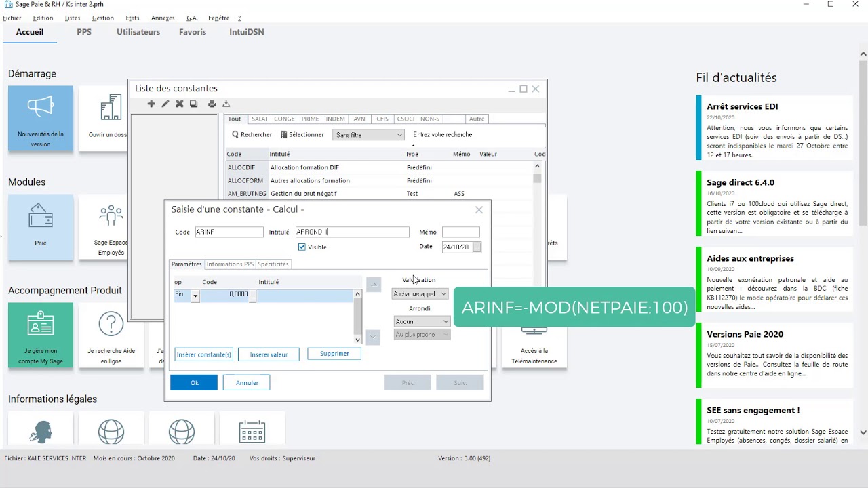Click the Insérer valeur button

pyautogui.click(x=269, y=354)
